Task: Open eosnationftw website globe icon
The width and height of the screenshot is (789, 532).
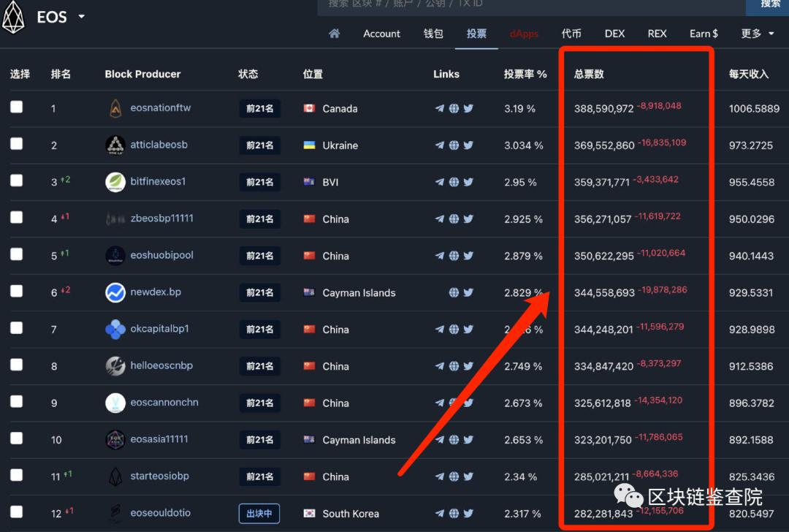Action: (x=454, y=108)
